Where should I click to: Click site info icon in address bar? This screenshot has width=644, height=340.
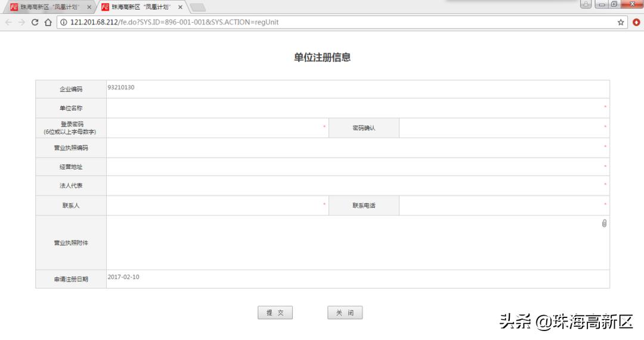click(64, 22)
